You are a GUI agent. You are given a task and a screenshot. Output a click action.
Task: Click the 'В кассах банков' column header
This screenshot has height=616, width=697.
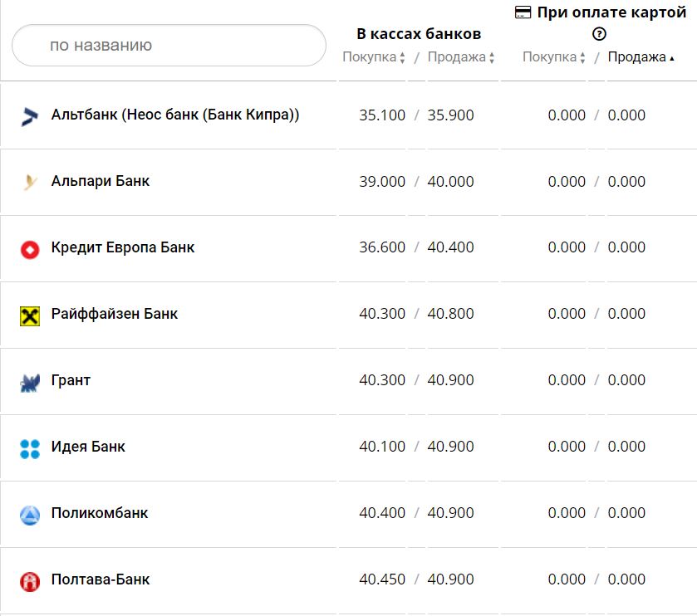click(x=419, y=34)
